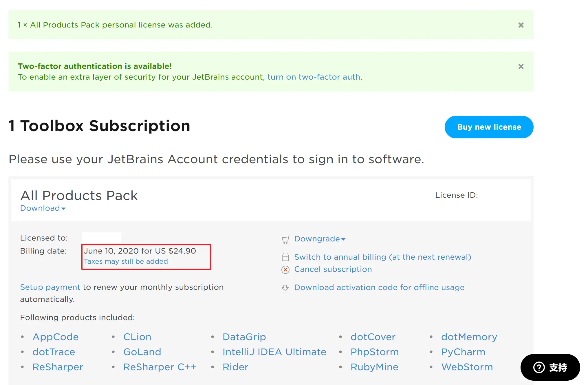Click Switch to annual billing link
The width and height of the screenshot is (588, 385).
click(382, 257)
